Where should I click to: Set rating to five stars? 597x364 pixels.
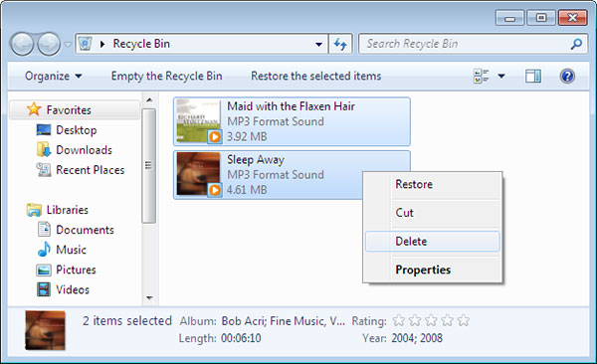coord(464,320)
